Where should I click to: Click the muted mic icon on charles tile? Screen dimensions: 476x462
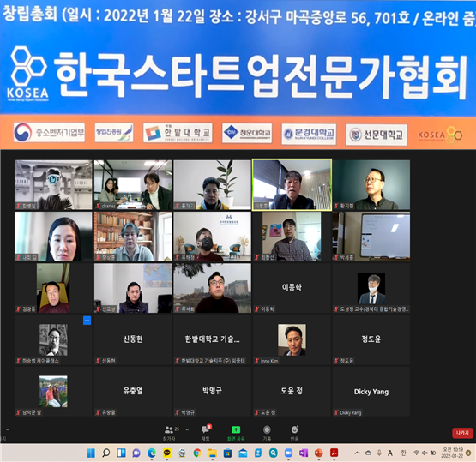98,206
